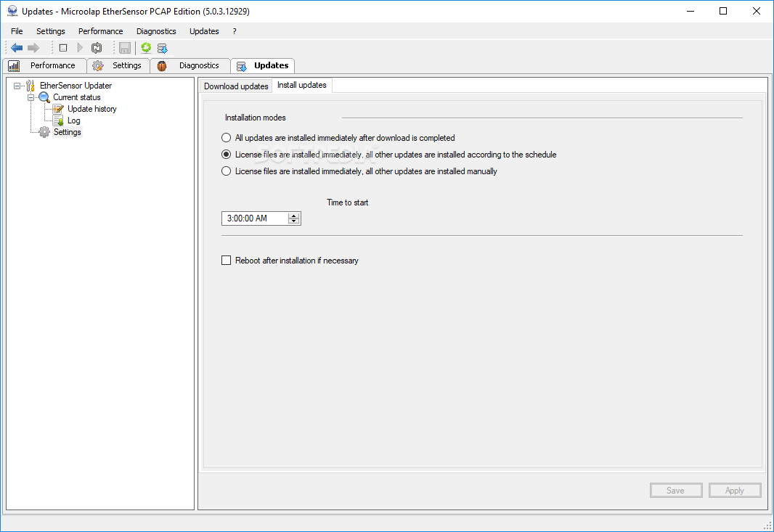This screenshot has height=532, width=774.
Task: Select install other updates according to schedule
Action: pos(226,155)
